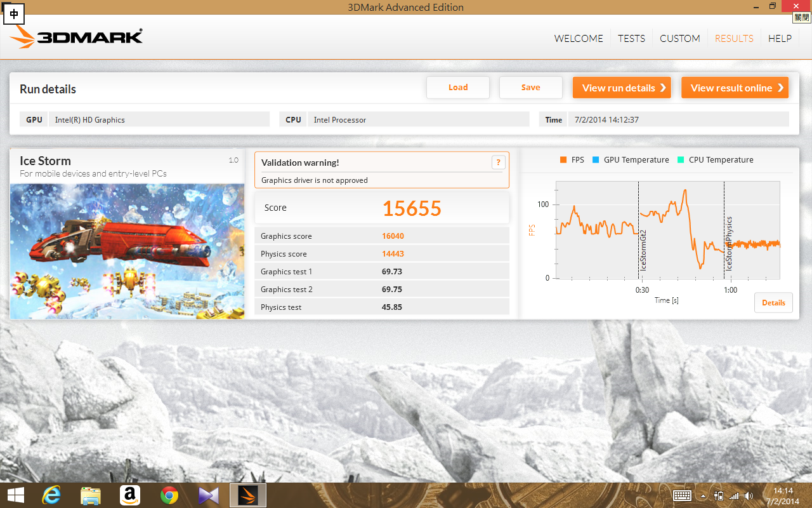This screenshot has height=508, width=812.
Task: Open Visual Studio from the taskbar
Action: click(209, 495)
